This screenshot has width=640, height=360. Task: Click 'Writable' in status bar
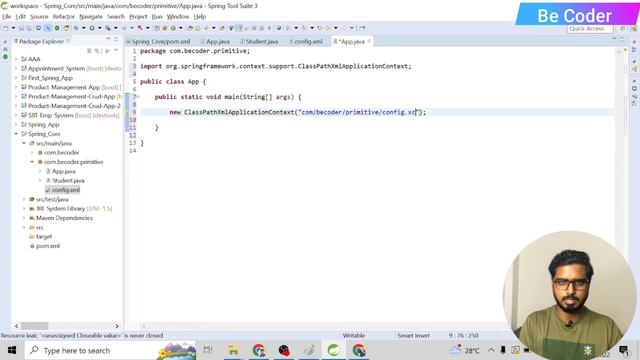coord(353,336)
